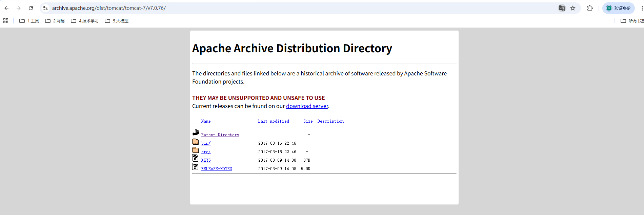Follow the download server link
The image size is (644, 215).
[x=307, y=106]
